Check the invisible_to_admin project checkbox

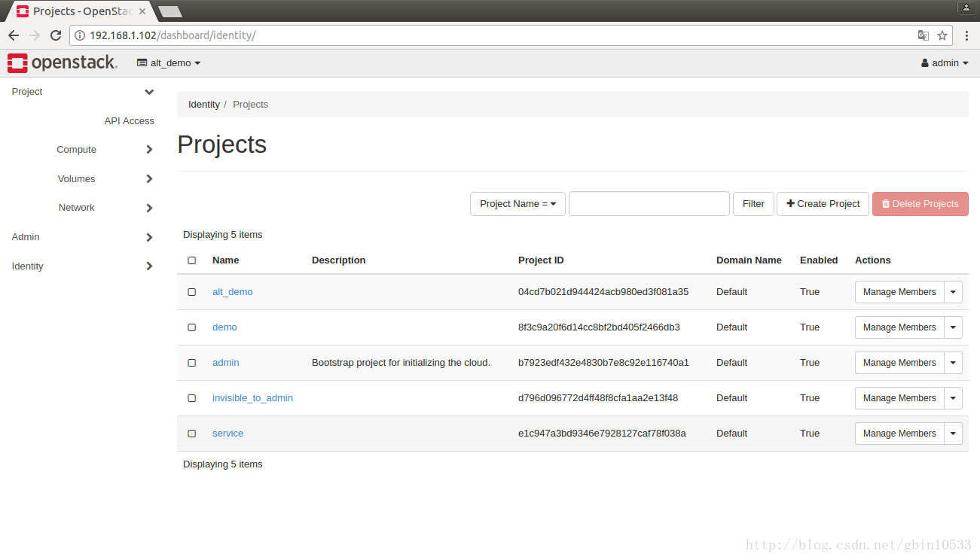click(x=192, y=398)
